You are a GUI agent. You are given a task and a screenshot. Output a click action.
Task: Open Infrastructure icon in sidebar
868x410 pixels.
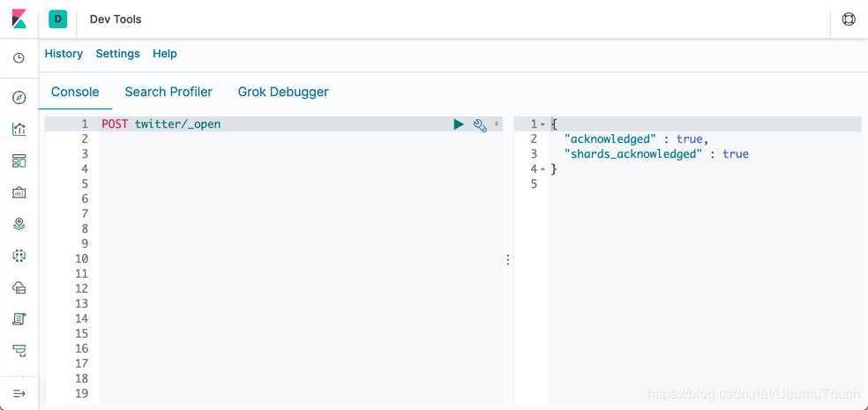pos(19,287)
